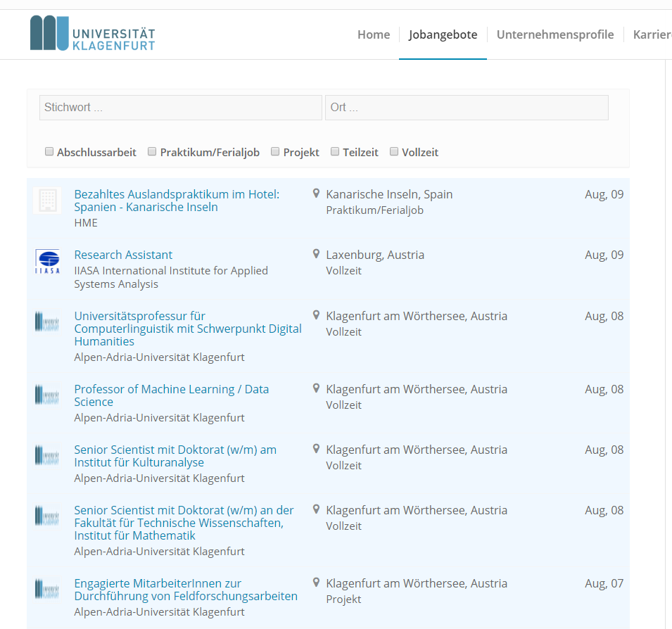Check the Projekt filter checkbox
Viewport: 672px width, 629px height.
(275, 151)
